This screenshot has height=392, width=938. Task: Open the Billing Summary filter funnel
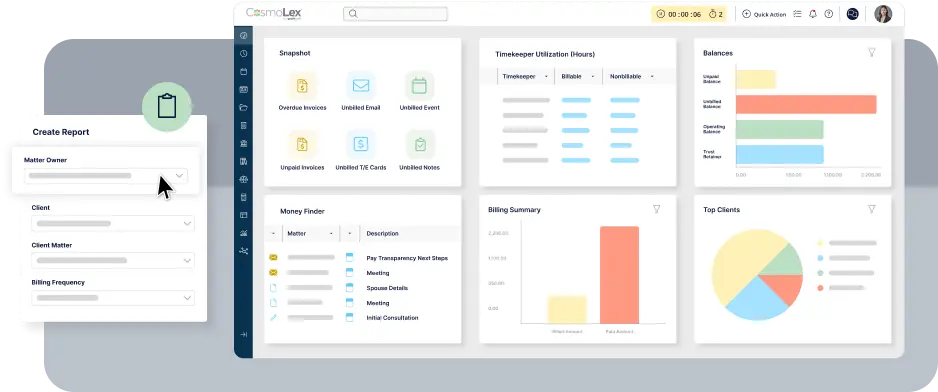click(x=656, y=209)
